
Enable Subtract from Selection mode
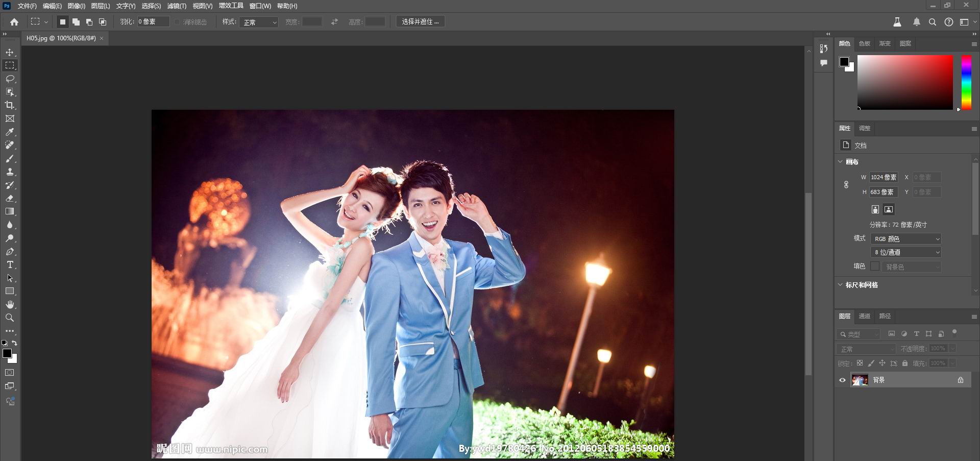[x=89, y=22]
